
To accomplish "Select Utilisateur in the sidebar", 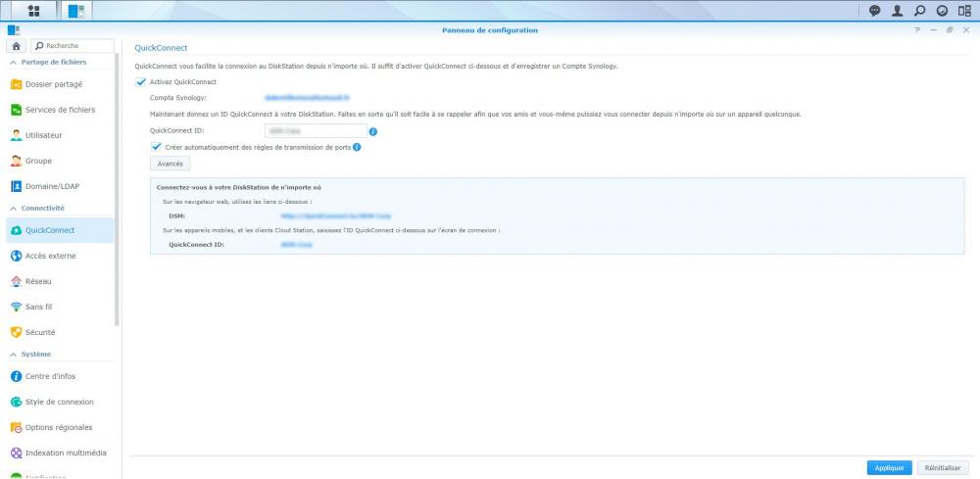I will point(60,135).
